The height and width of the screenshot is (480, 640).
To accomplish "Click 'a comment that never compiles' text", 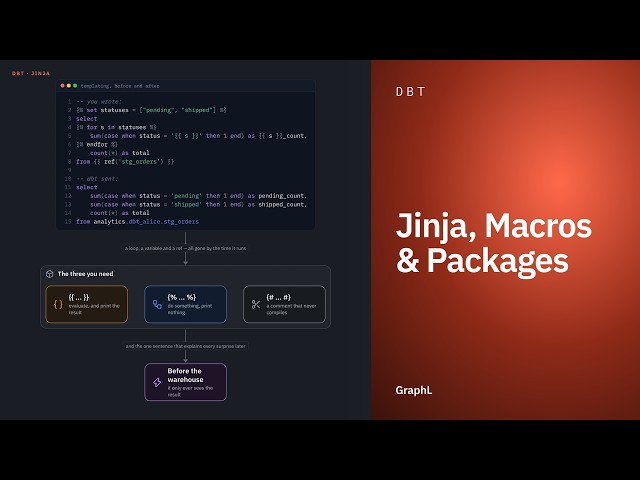I will 291,309.
